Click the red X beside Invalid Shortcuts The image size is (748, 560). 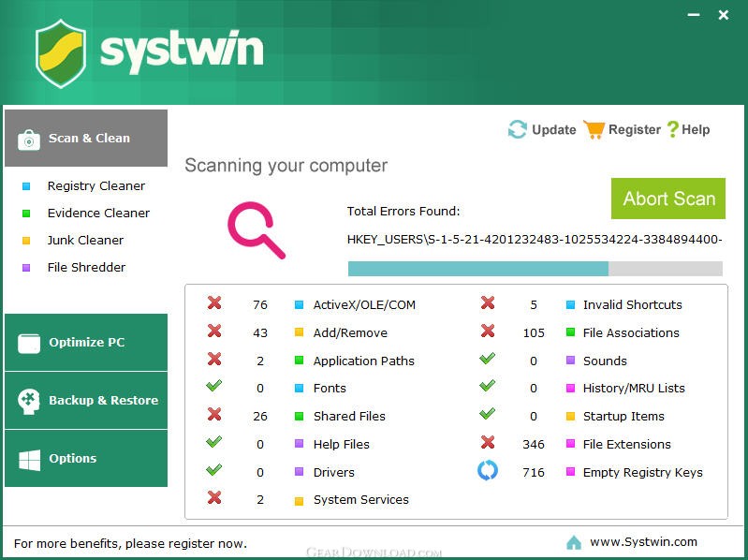(488, 302)
